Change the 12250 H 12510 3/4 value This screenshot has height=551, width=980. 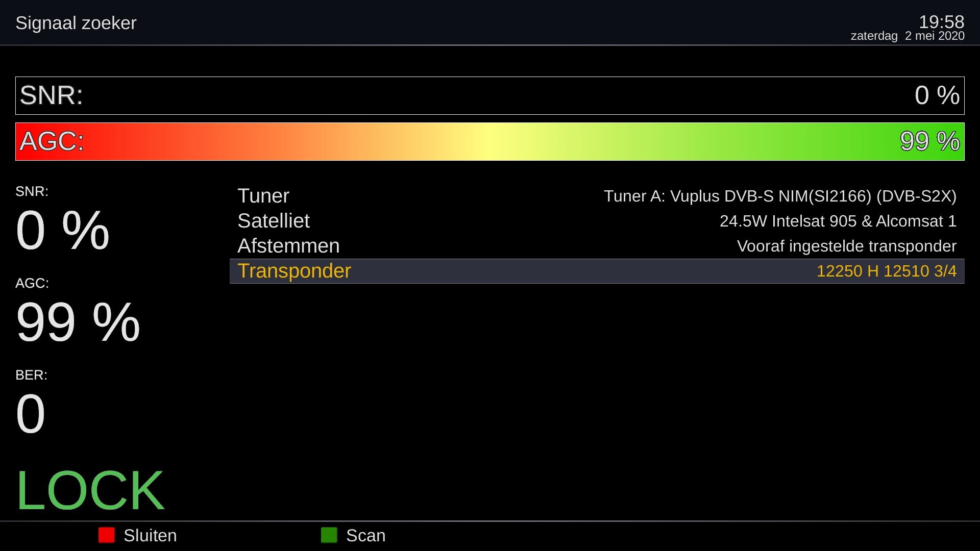886,271
